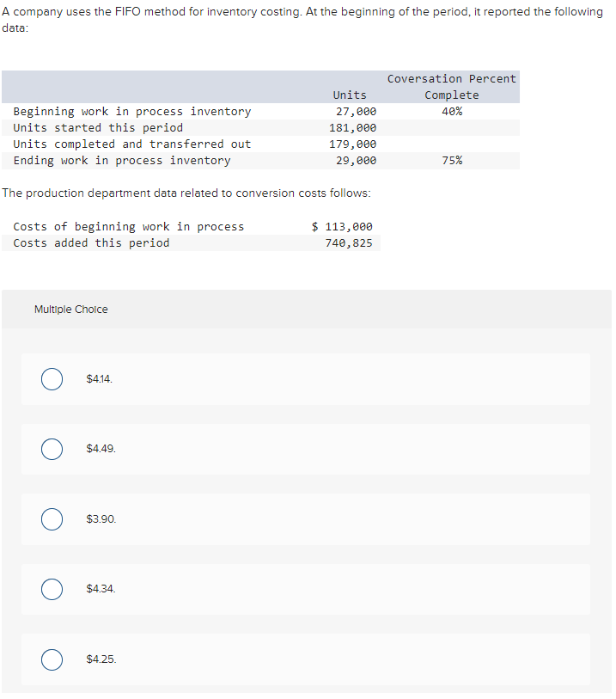Click the $4.34 answer label
The image size is (616, 699).
coord(101,589)
